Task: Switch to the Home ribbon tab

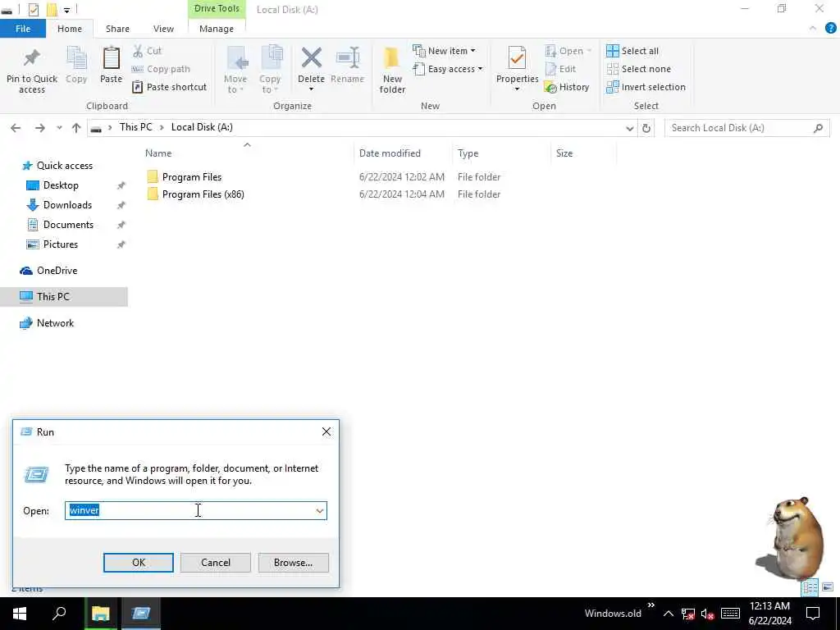Action: [70, 29]
